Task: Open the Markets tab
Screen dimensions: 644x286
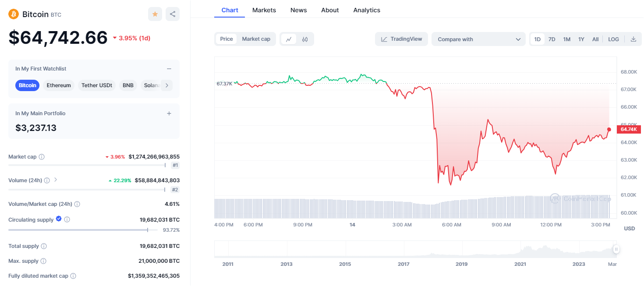Action: (264, 10)
